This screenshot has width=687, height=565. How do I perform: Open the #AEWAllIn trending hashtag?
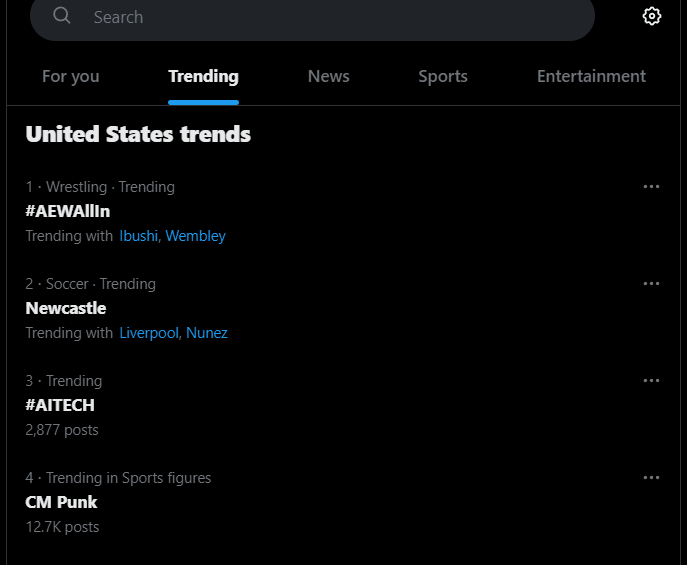pos(67,212)
